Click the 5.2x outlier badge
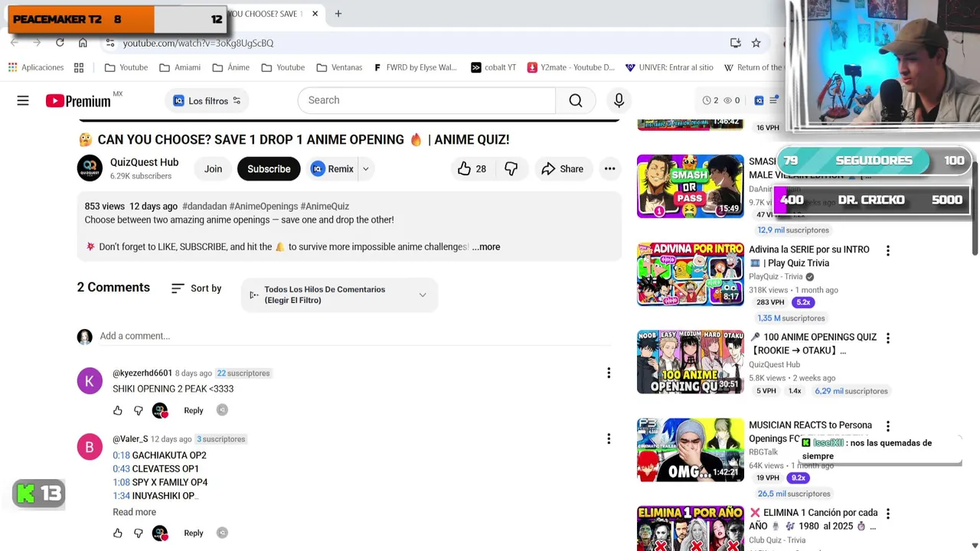This screenshot has height=551, width=980. click(802, 302)
